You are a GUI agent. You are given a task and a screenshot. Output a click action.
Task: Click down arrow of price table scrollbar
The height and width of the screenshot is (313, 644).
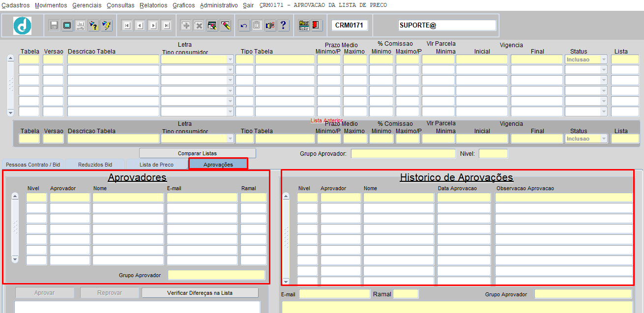(11, 113)
